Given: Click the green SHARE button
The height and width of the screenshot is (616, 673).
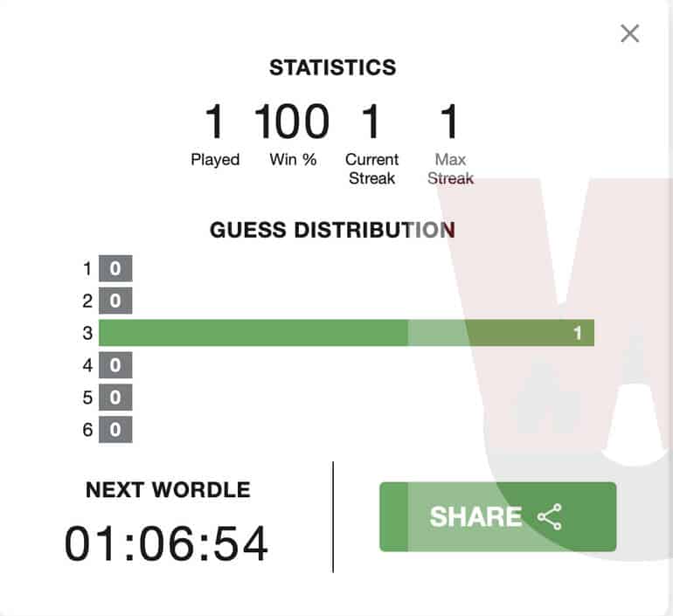Looking at the screenshot, I should 498,516.
